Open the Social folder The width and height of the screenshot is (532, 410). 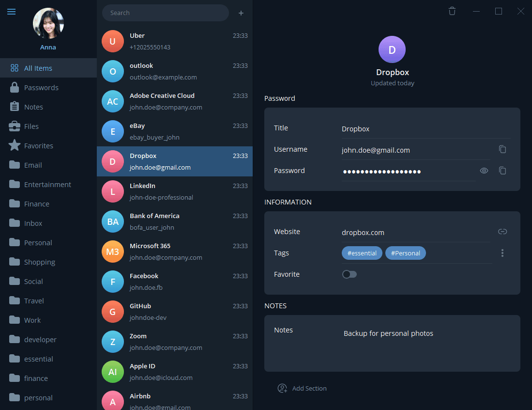[x=48, y=281]
